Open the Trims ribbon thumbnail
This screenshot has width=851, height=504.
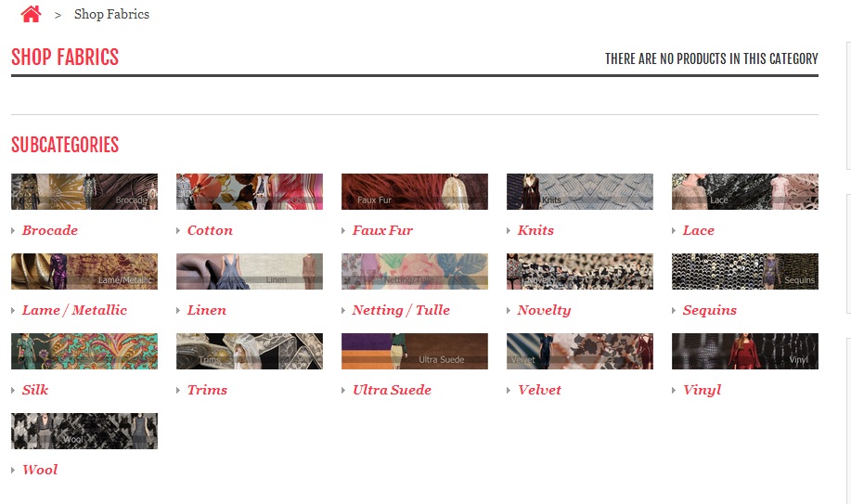[250, 352]
